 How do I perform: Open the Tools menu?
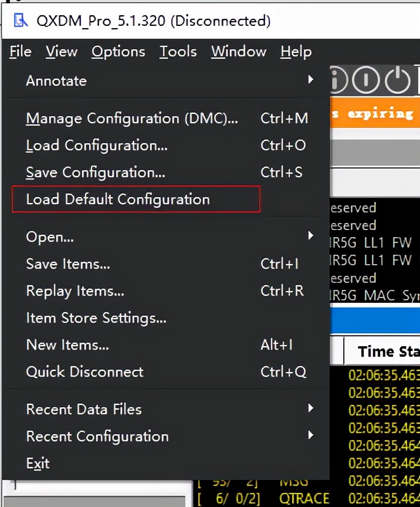[x=178, y=52]
